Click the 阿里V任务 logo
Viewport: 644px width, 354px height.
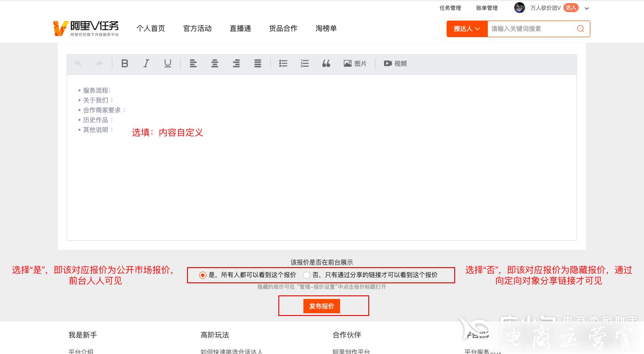(x=86, y=28)
